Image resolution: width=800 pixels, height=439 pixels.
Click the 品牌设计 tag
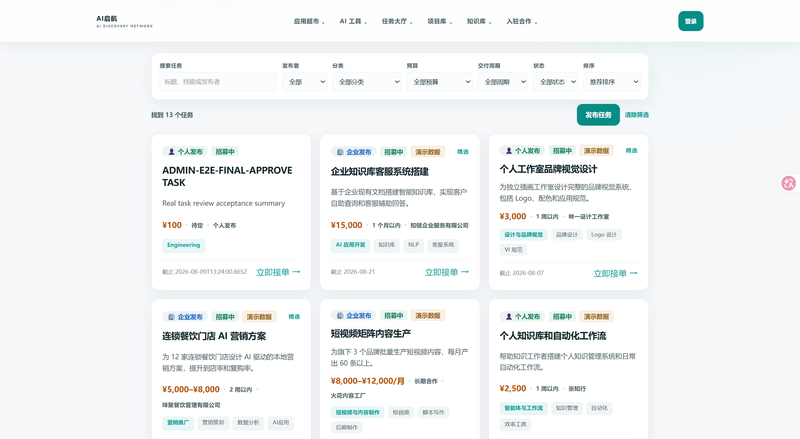[567, 235]
